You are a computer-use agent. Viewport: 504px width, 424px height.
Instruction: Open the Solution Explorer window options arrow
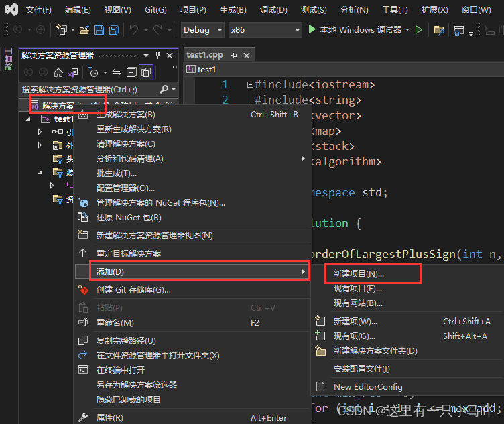coord(146,55)
